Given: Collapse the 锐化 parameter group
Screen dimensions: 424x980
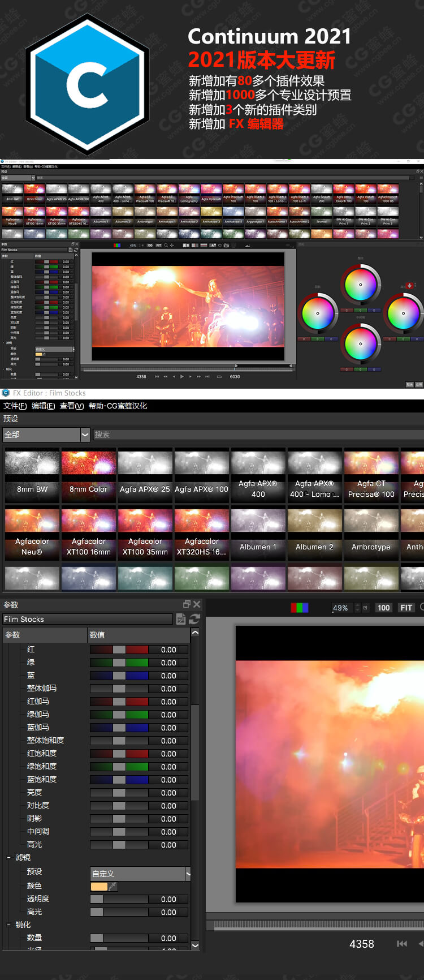Looking at the screenshot, I should [8, 925].
